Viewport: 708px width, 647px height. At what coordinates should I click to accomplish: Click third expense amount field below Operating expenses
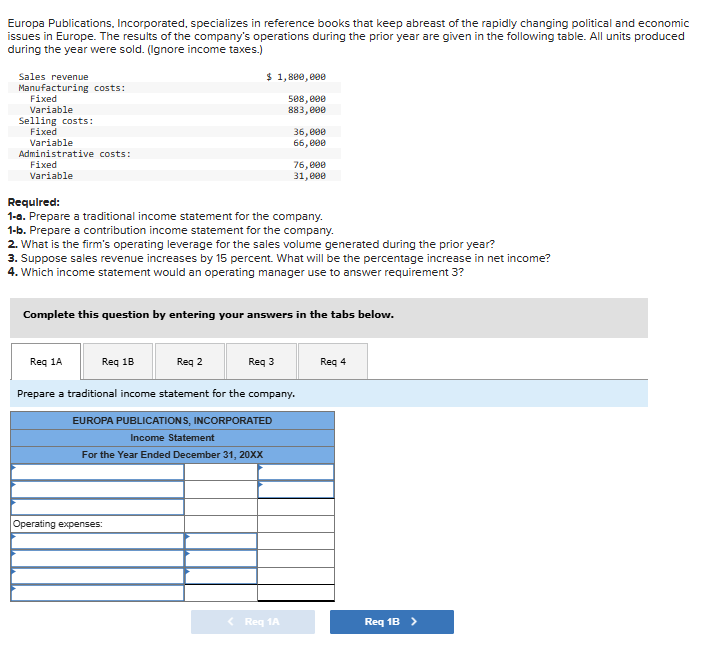click(x=221, y=576)
